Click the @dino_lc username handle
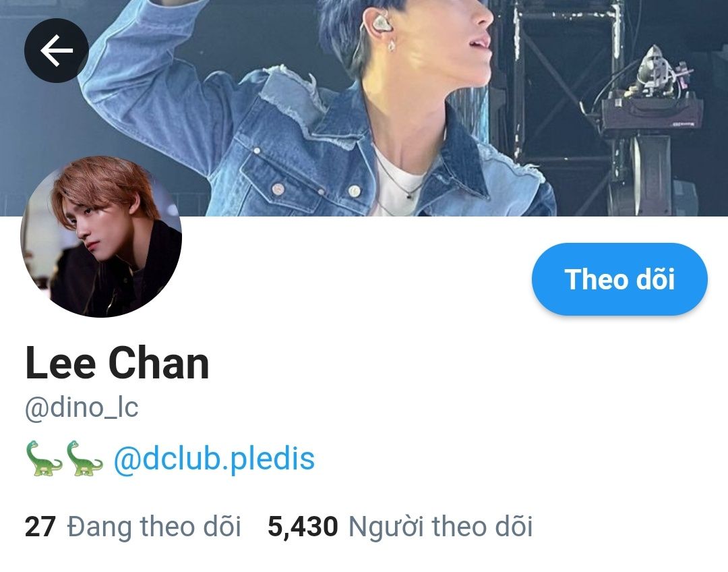 click(82, 409)
